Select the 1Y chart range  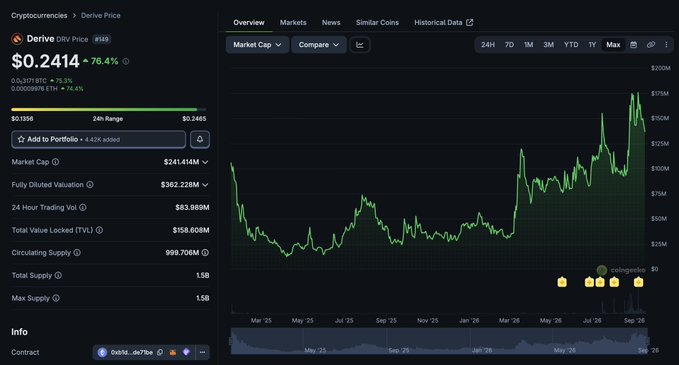(592, 45)
